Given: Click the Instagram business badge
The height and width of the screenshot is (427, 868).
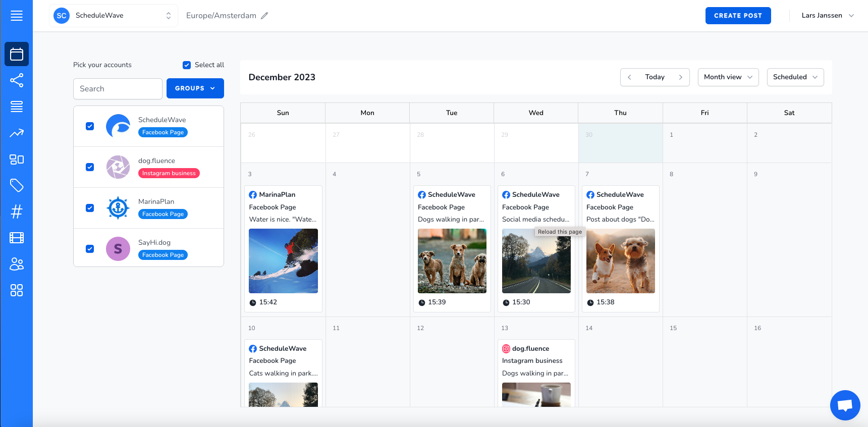Looking at the screenshot, I should pyautogui.click(x=169, y=173).
